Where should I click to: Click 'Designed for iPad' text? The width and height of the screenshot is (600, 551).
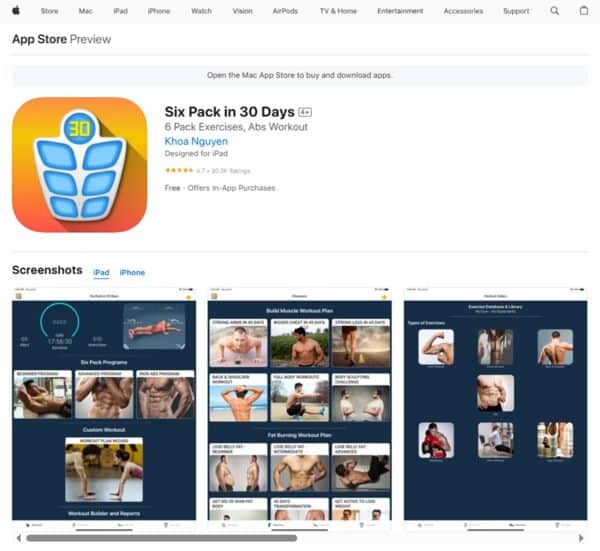pos(196,153)
